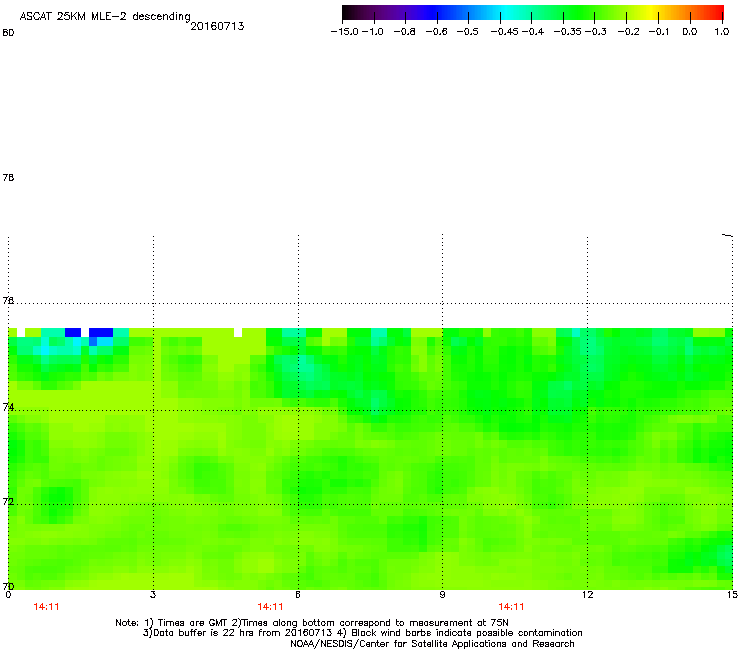Select the -0.6 colorbar label
Image resolution: width=740 pixels, height=650 pixels.
point(437,32)
